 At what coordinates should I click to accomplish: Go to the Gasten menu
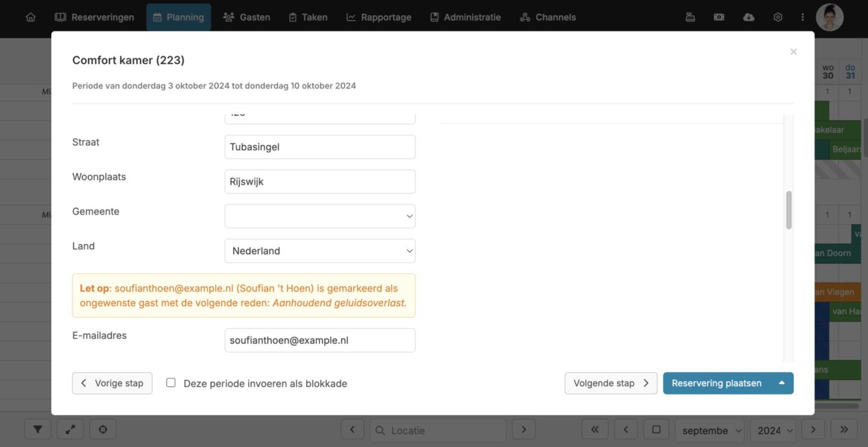coord(246,17)
